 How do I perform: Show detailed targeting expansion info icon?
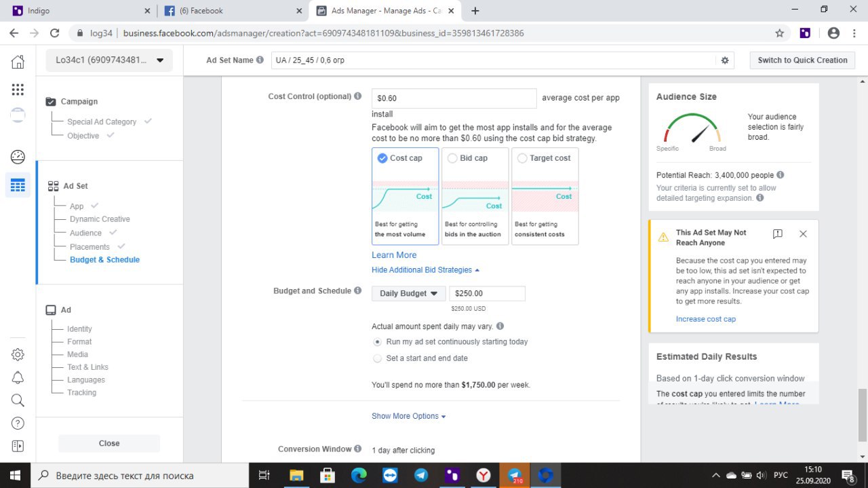759,198
